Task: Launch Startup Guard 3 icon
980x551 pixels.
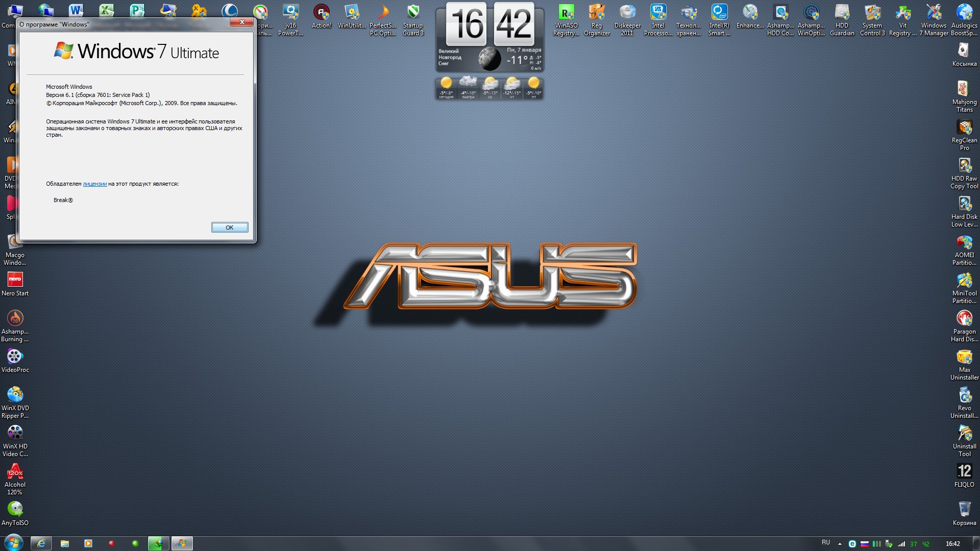Action: (x=413, y=20)
